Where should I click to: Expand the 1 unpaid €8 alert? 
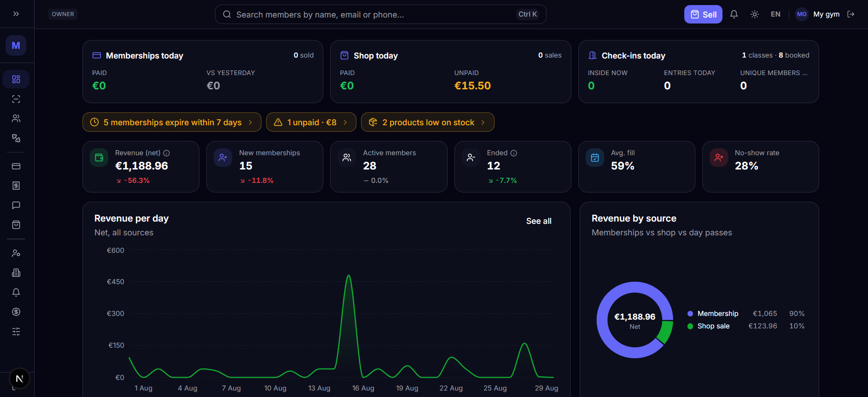pos(311,122)
